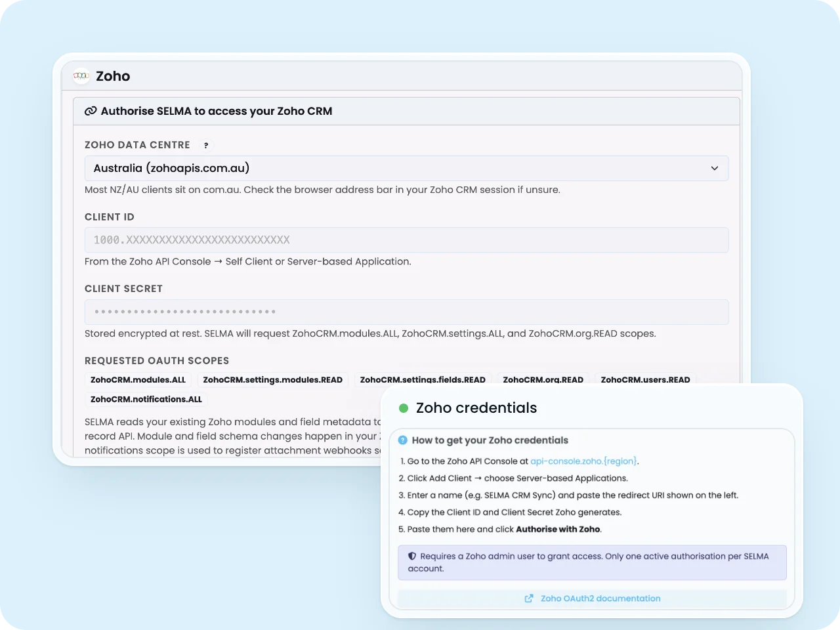The image size is (840, 630).
Task: Click the Most NZ/AU clients hint text
Action: (322, 190)
